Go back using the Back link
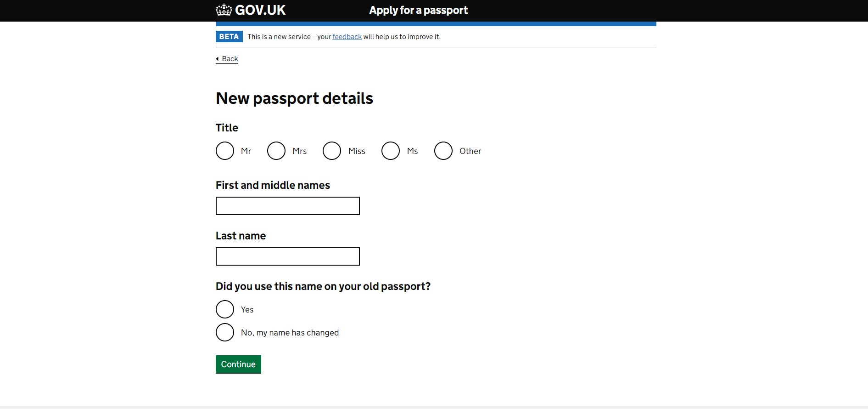The image size is (868, 409). [x=230, y=59]
